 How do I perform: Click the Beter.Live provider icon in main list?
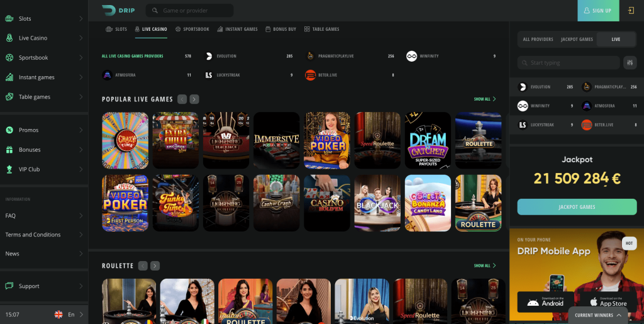click(x=309, y=75)
